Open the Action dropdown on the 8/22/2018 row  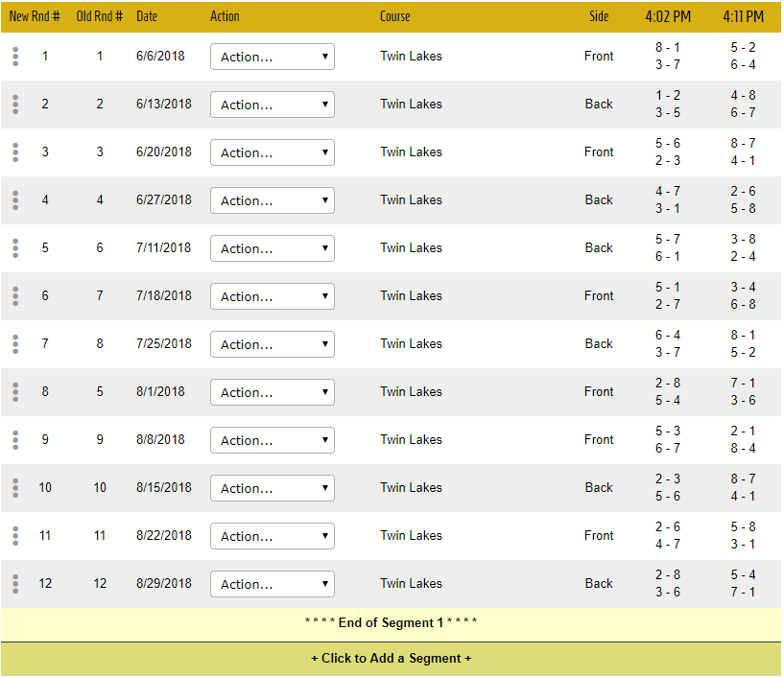pyautogui.click(x=272, y=536)
